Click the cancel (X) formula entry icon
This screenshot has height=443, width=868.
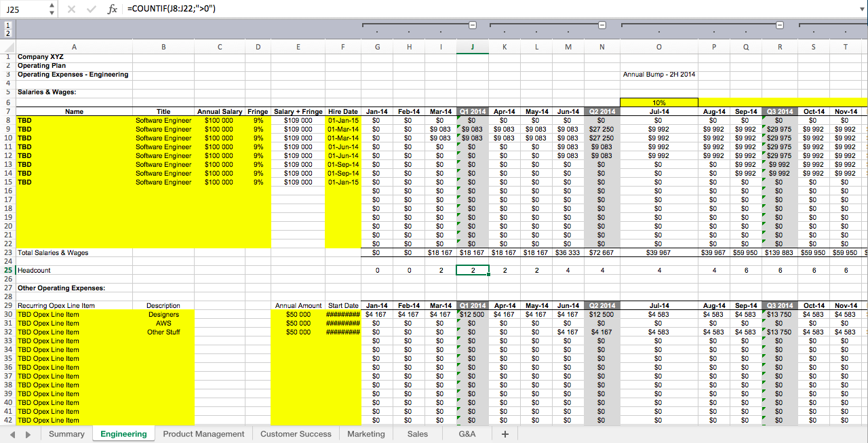coord(71,9)
